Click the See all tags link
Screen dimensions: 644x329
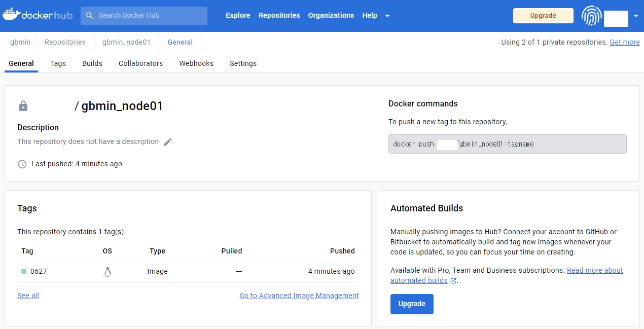(x=28, y=296)
